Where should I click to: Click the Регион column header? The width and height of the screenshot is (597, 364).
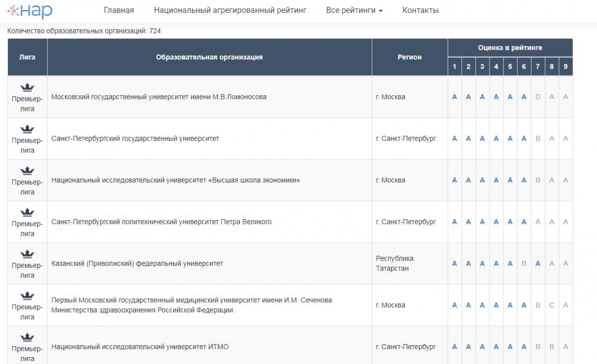[x=409, y=57]
